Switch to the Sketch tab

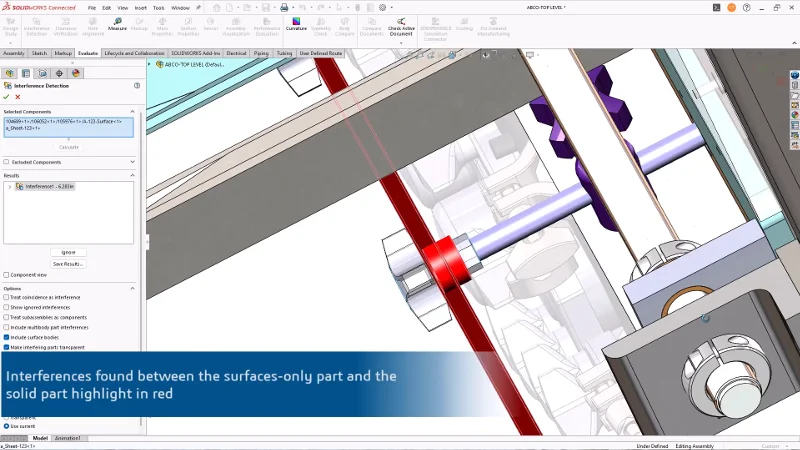tap(39, 53)
